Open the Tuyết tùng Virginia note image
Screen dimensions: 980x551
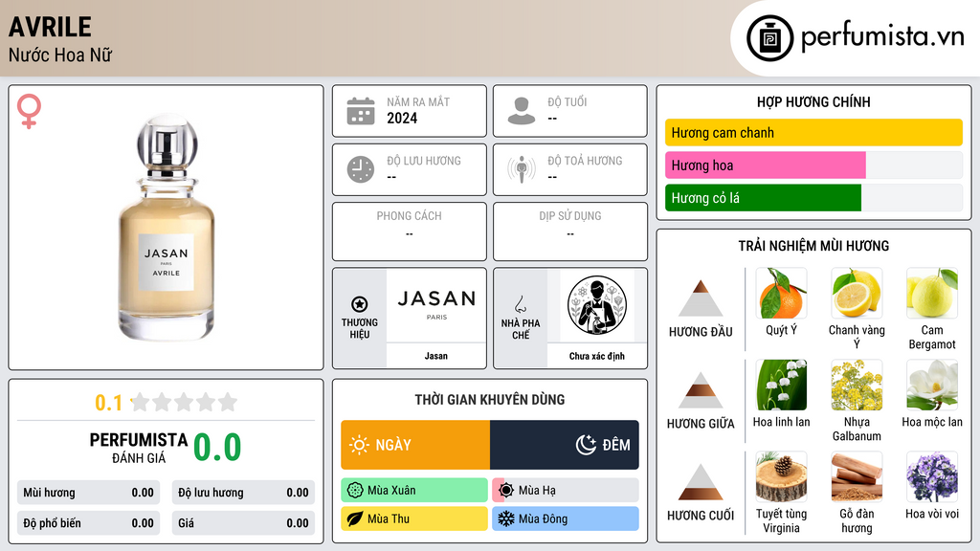(x=781, y=476)
